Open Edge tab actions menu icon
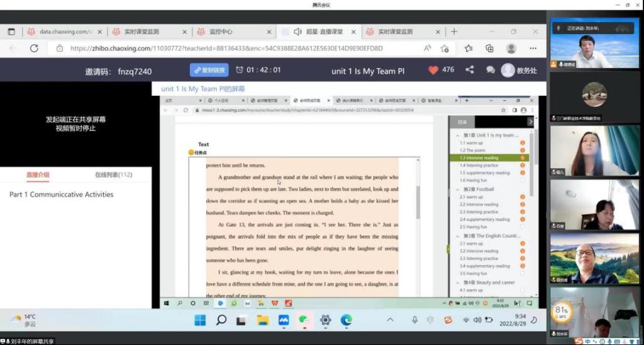Image resolution: width=644 pixels, height=345 pixels. click(11, 31)
